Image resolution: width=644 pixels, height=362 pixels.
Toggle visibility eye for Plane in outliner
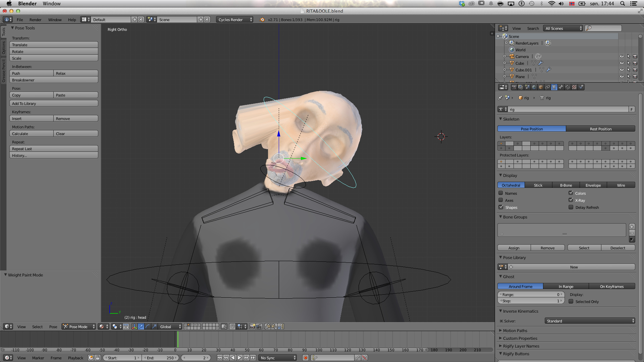pos(622,76)
